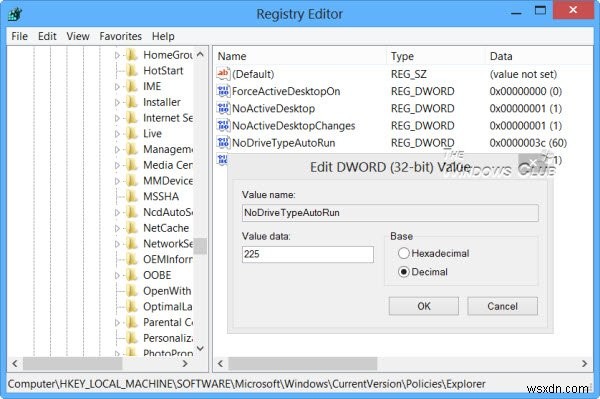The width and height of the screenshot is (600, 399).
Task: Click the tree pane scroll up arrow
Action: 200,55
